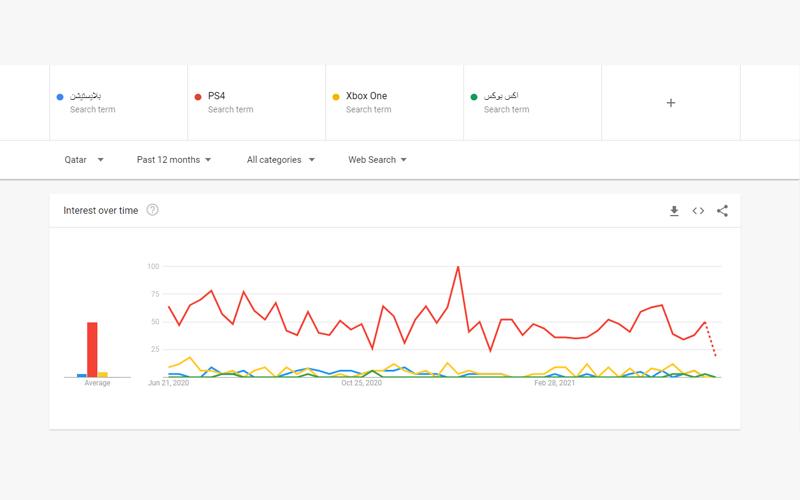800x500 pixels.
Task: Click the red PS4 average bar
Action: (92, 348)
